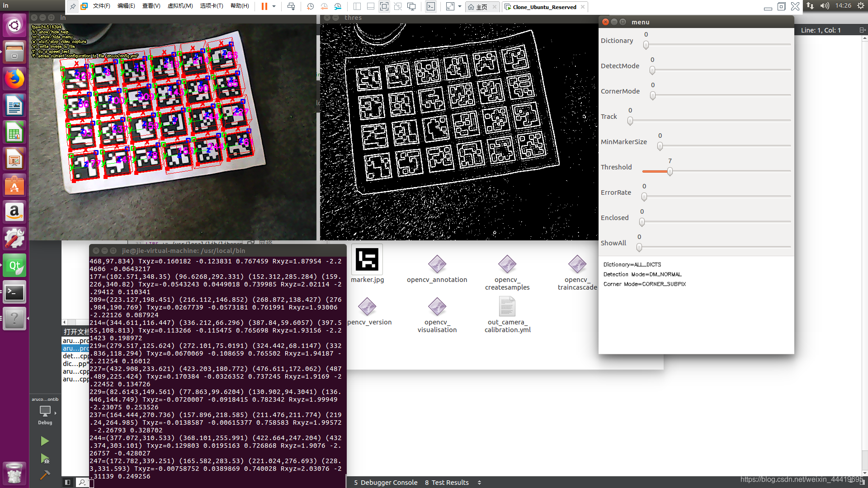Viewport: 868px width, 488px height.
Task: Open Qt Creator from the Ubuntu dock
Action: (14, 266)
